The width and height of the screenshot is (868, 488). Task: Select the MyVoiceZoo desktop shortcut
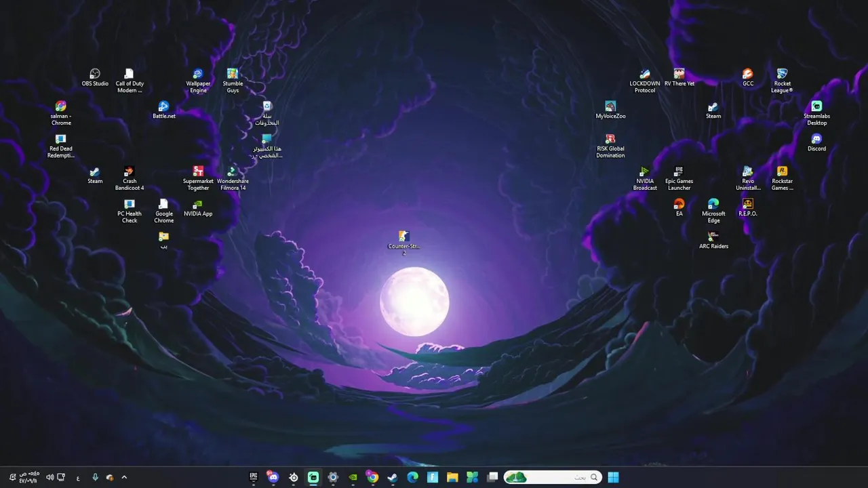coord(610,110)
